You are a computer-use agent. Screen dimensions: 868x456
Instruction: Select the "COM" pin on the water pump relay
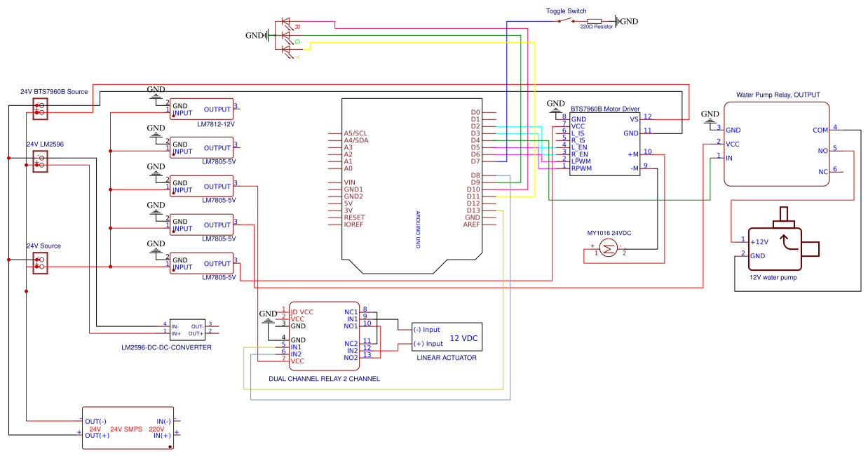click(820, 130)
